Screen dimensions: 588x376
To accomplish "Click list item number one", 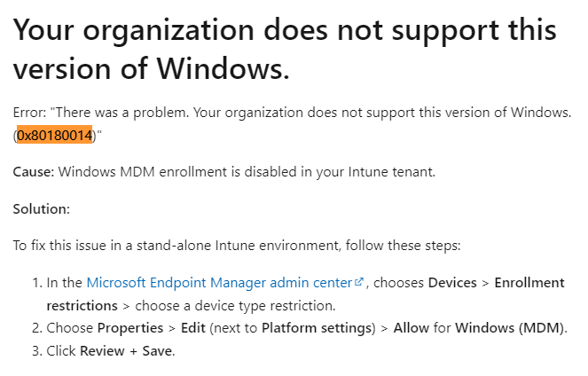I will (x=298, y=294).
